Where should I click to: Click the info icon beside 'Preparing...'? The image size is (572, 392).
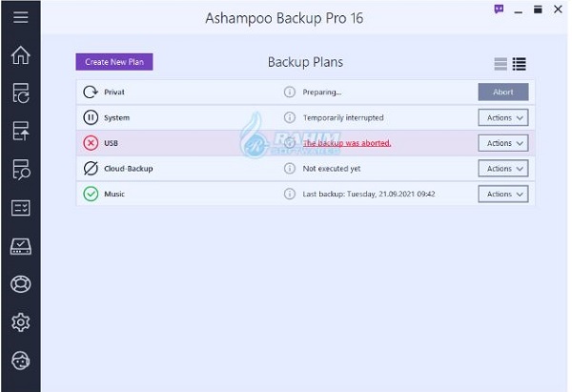point(289,93)
